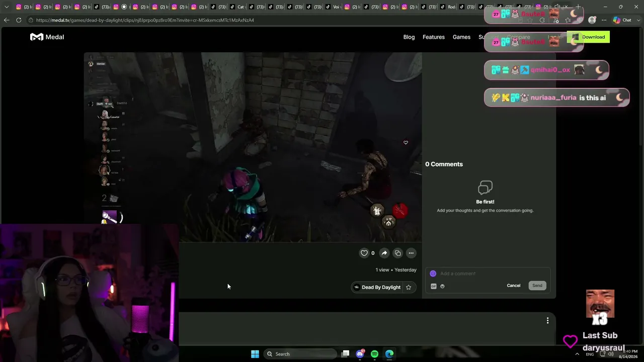644x362 pixels.
Task: Open the GIF picker in the comment box
Action: (x=434, y=286)
